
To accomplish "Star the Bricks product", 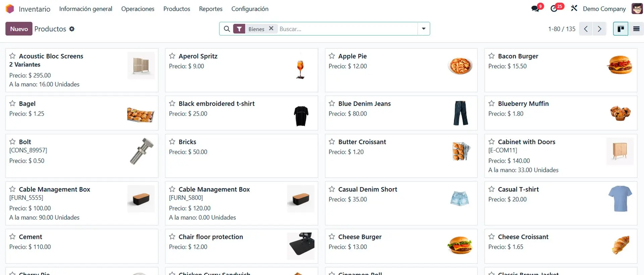I will point(172,142).
